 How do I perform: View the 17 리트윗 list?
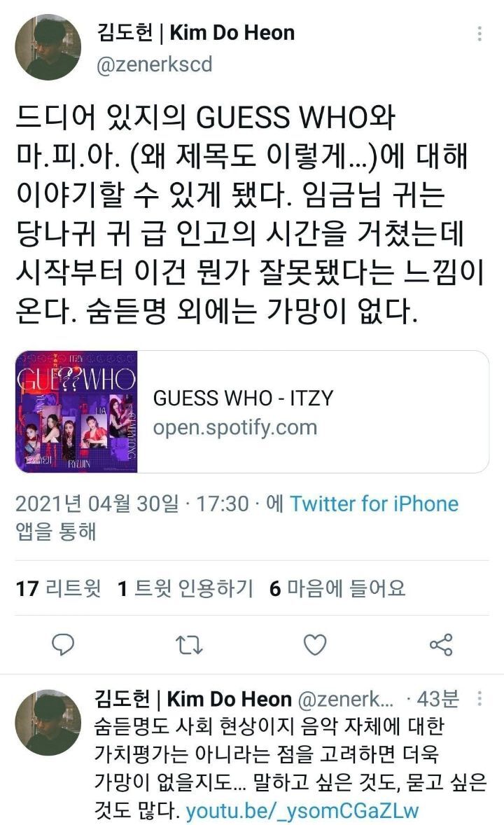pos(58,588)
